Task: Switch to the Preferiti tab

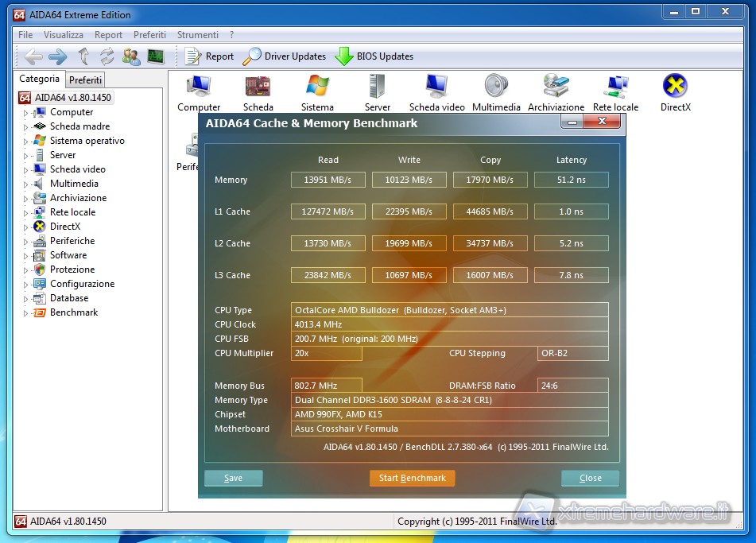Action: [85, 80]
